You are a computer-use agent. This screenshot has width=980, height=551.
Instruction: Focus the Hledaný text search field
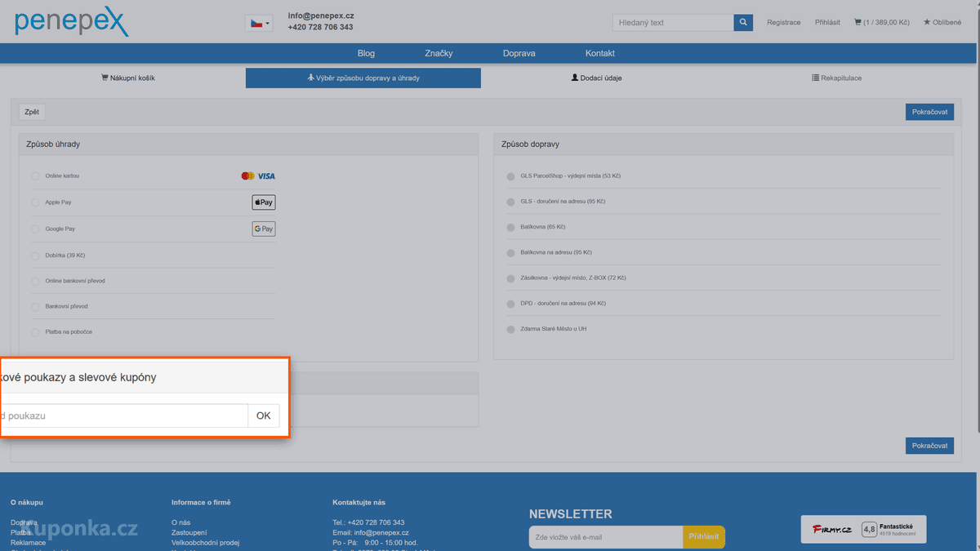tap(673, 23)
